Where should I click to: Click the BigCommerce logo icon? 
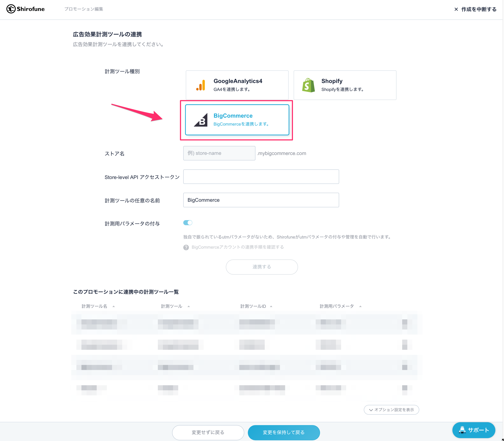tap(201, 120)
